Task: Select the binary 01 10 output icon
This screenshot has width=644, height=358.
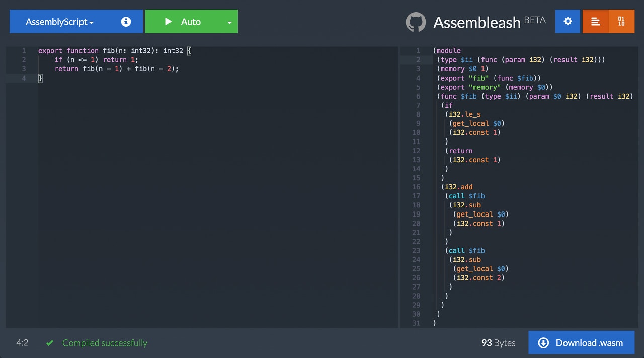Action: click(622, 21)
